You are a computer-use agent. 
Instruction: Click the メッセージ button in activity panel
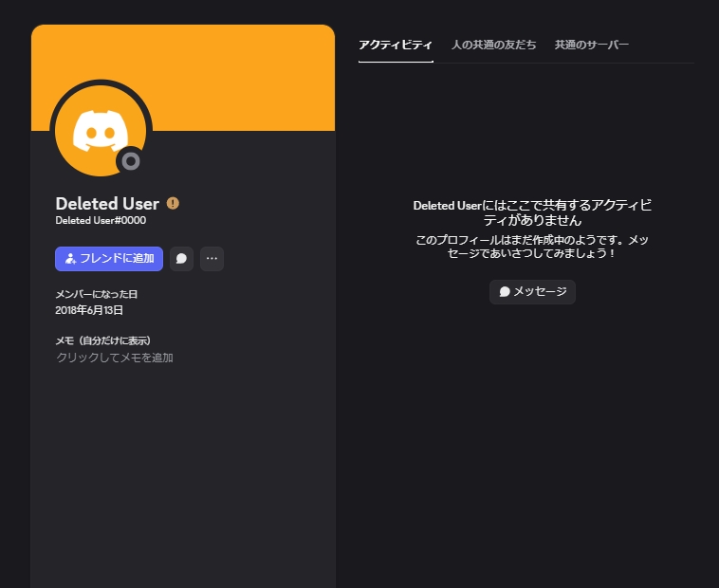(532, 292)
